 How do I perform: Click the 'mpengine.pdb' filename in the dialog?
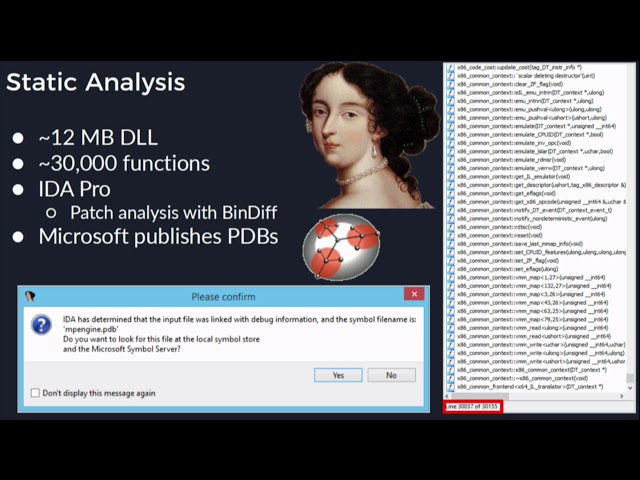[91, 329]
